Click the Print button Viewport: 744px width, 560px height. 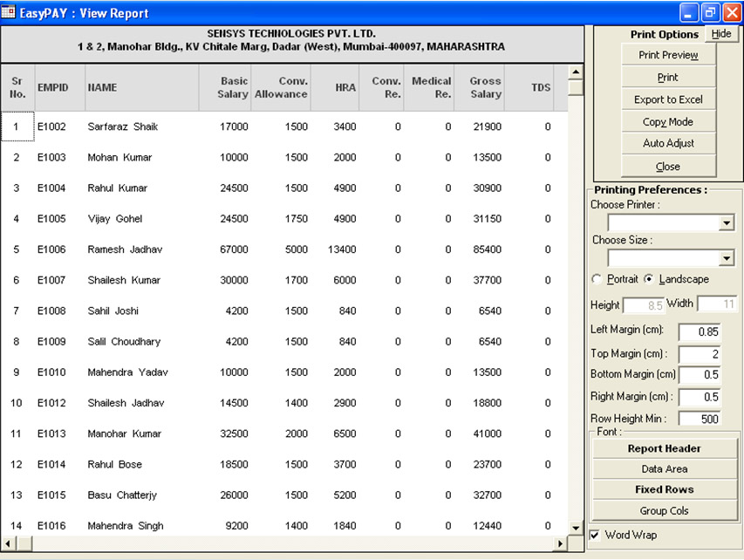668,77
